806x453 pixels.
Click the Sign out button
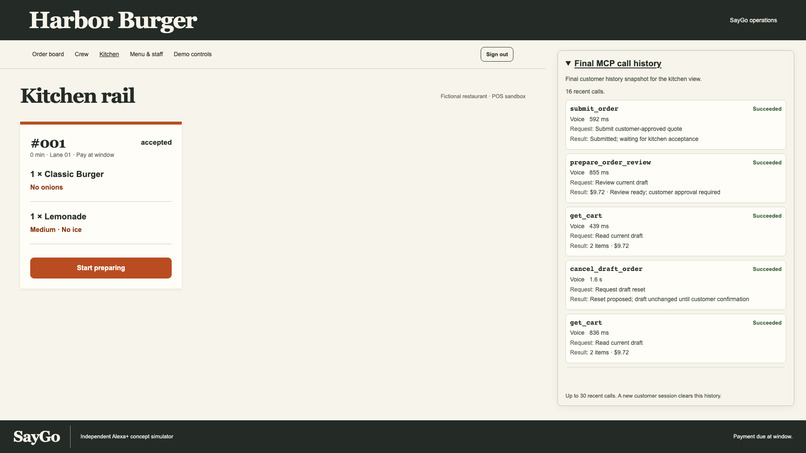tap(497, 54)
